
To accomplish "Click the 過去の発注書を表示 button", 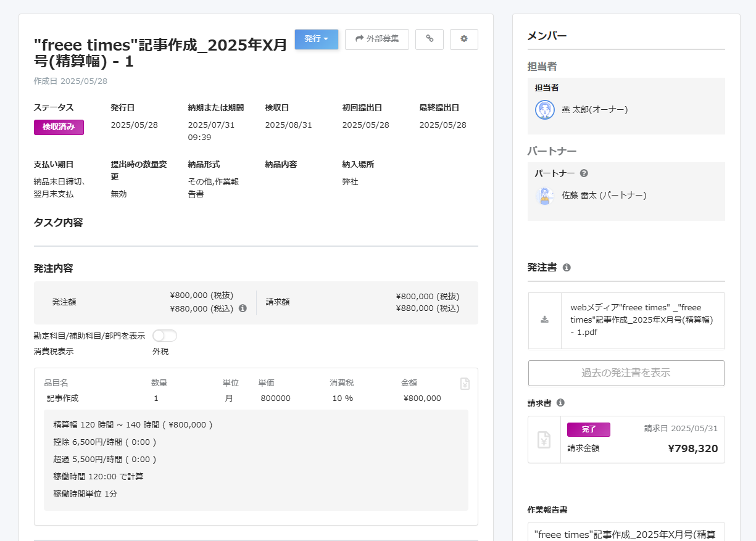I will tap(626, 373).
